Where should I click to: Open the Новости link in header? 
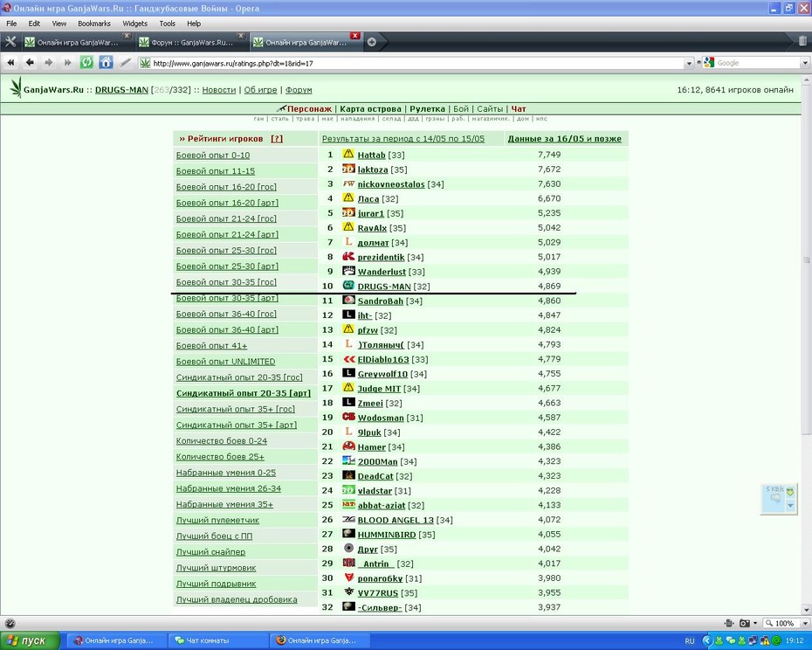click(218, 90)
